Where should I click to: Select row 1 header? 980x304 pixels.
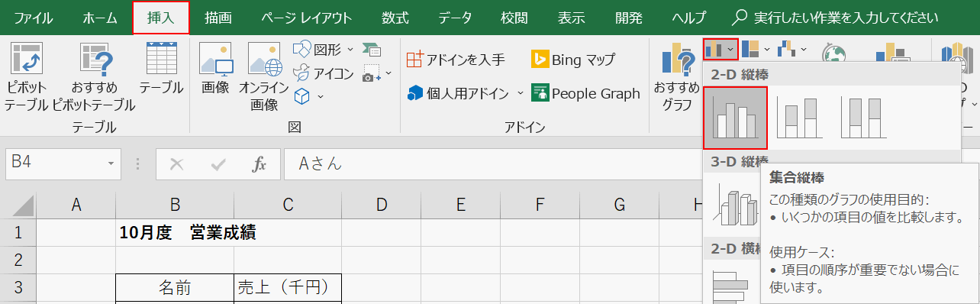[18, 233]
